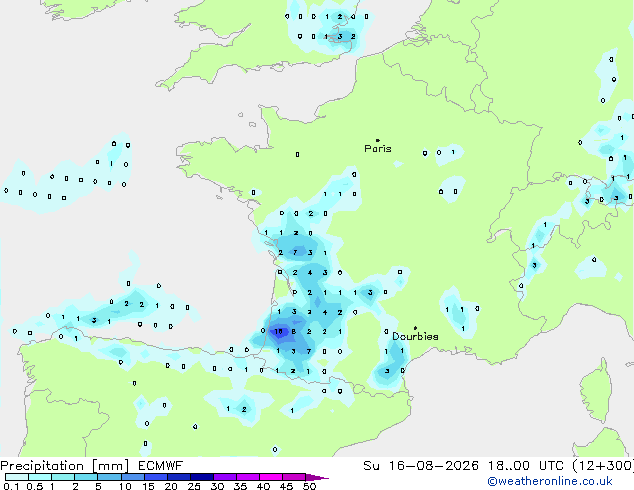
Task: Pick the legend swatch between 2 and 5
Action: pyautogui.click(x=86, y=477)
